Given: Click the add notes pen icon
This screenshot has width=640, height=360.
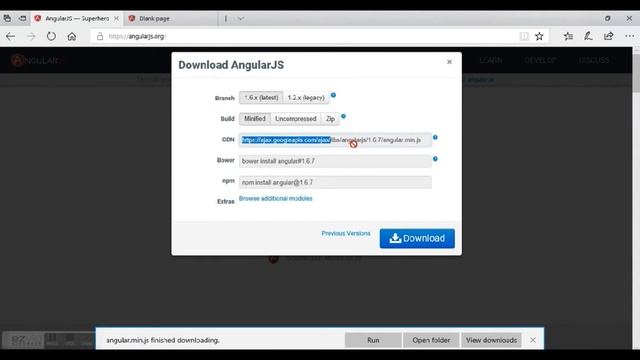Looking at the screenshot, I should tap(588, 36).
